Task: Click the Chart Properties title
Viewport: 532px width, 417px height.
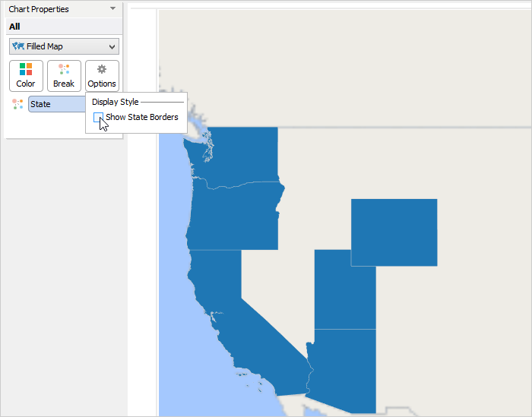Action: [x=39, y=9]
